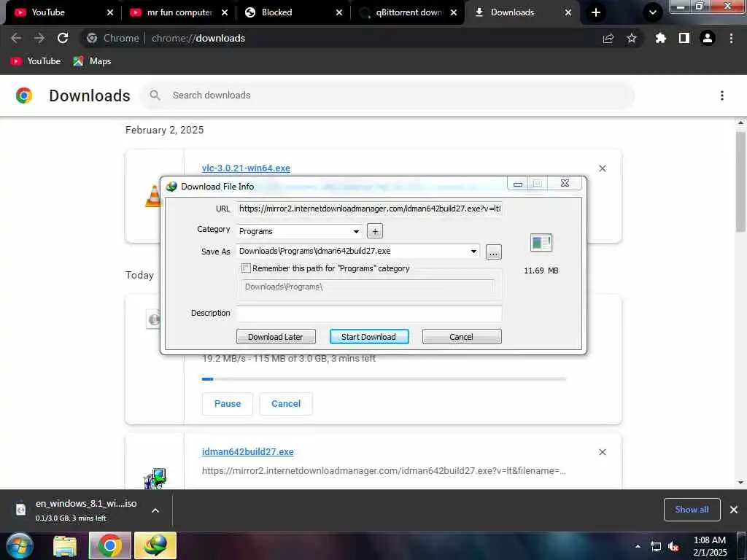Viewport: 747px width, 560px height.
Task: Click Show all downloads button
Action: pyautogui.click(x=692, y=510)
